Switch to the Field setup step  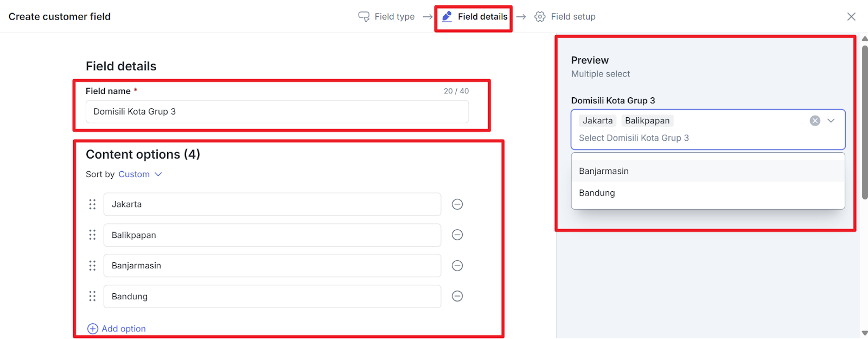565,17
